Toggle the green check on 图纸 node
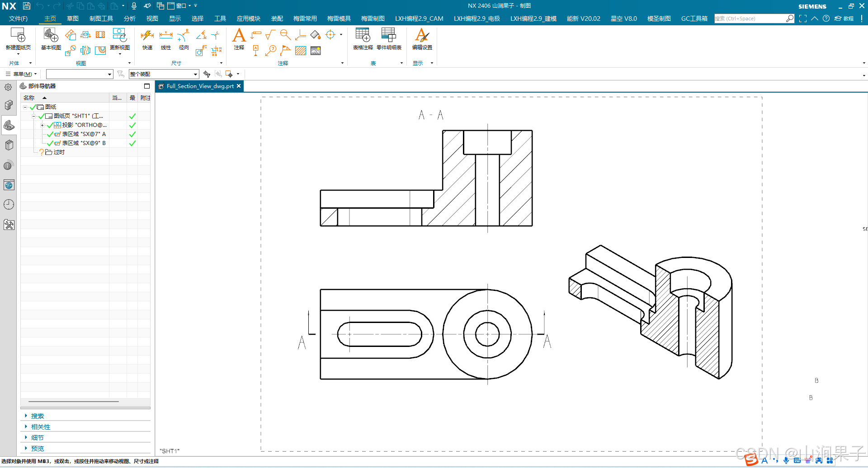Image resolution: width=868 pixels, height=468 pixels. click(33, 107)
